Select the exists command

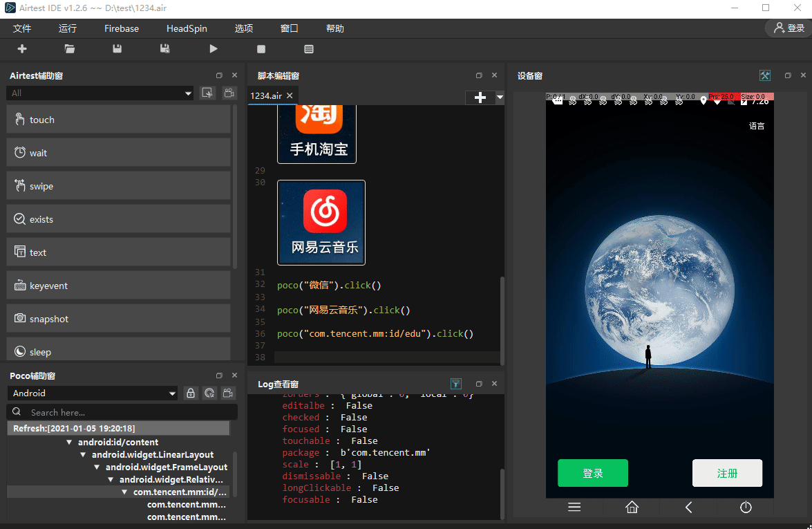coord(119,219)
